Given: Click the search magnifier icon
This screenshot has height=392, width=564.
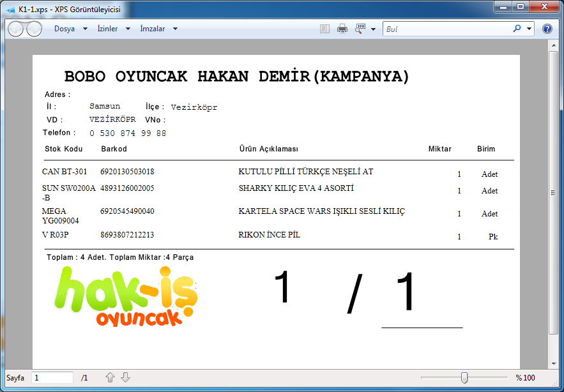Looking at the screenshot, I should pyautogui.click(x=517, y=29).
